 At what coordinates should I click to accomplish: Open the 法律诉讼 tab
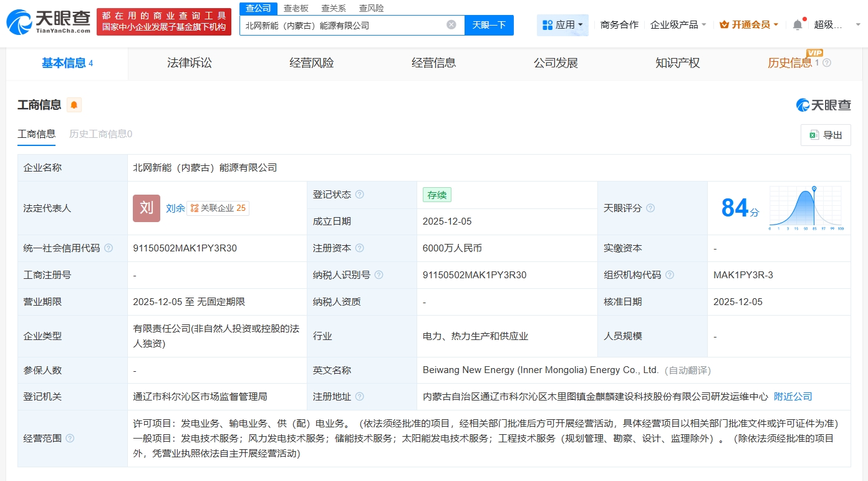pyautogui.click(x=190, y=63)
